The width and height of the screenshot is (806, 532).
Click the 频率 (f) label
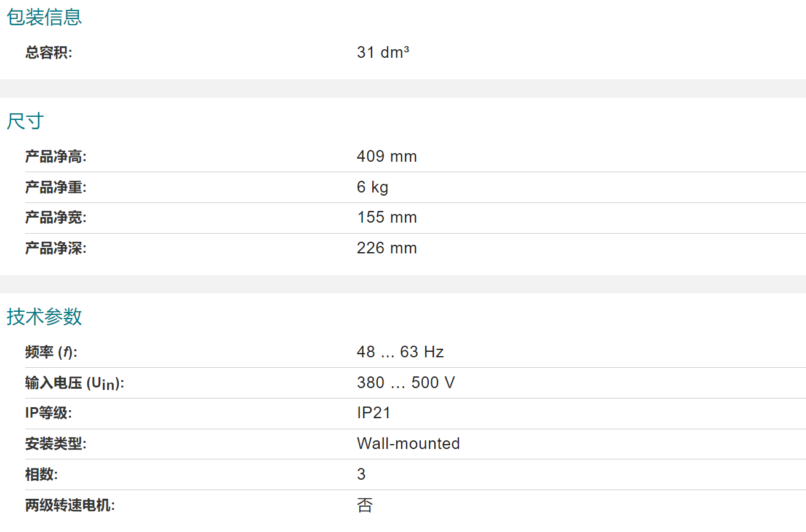[51, 352]
